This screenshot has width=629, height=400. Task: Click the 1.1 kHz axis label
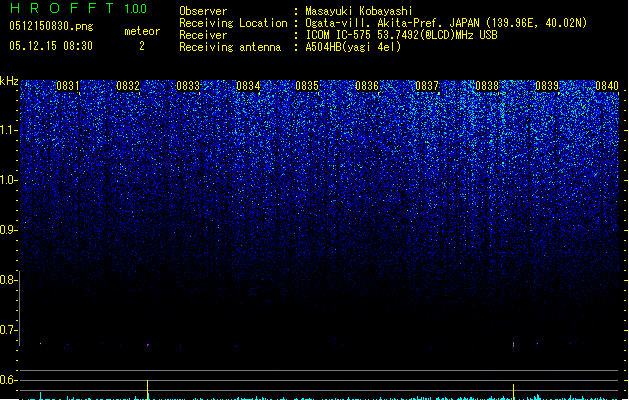pyautogui.click(x=8, y=130)
